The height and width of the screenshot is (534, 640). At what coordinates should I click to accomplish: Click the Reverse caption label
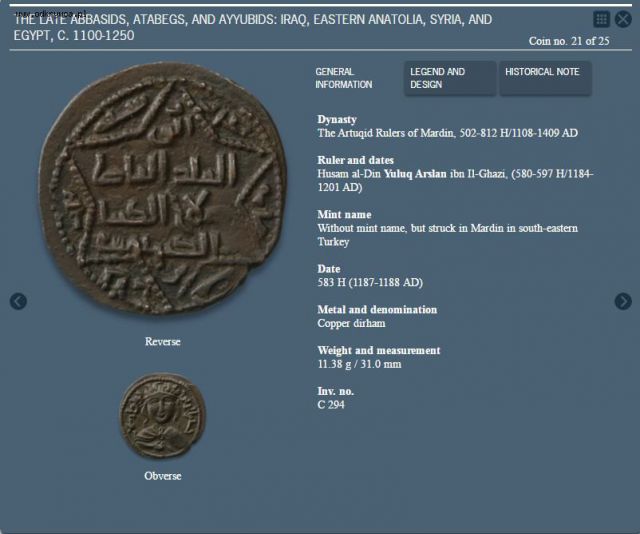162,342
